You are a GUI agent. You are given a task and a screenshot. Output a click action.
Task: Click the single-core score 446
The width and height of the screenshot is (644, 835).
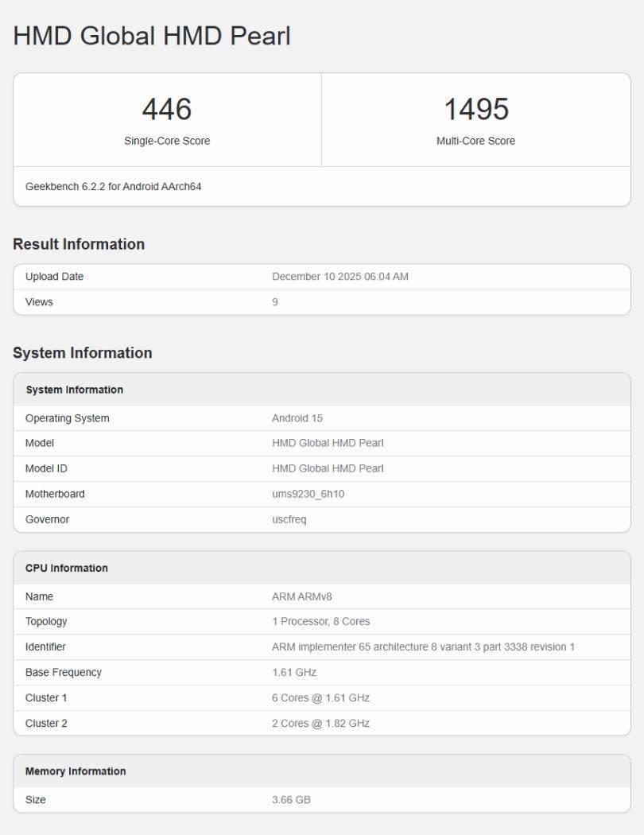pos(167,109)
